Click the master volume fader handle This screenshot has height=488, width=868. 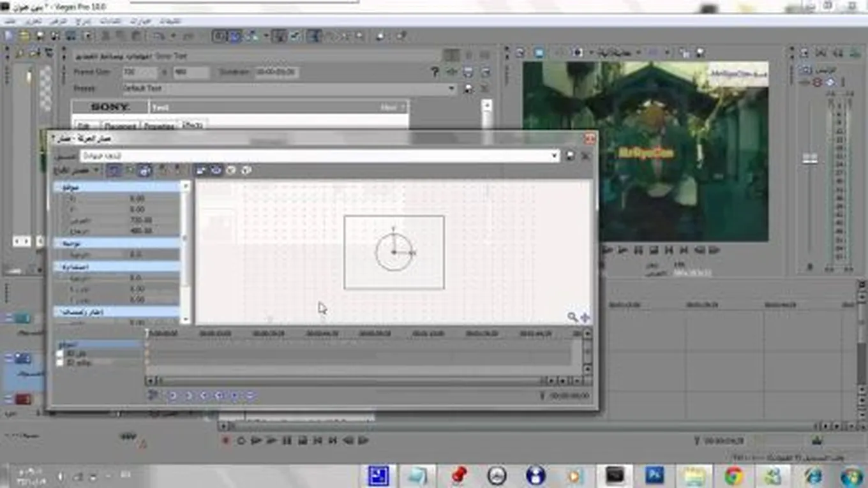(x=810, y=159)
